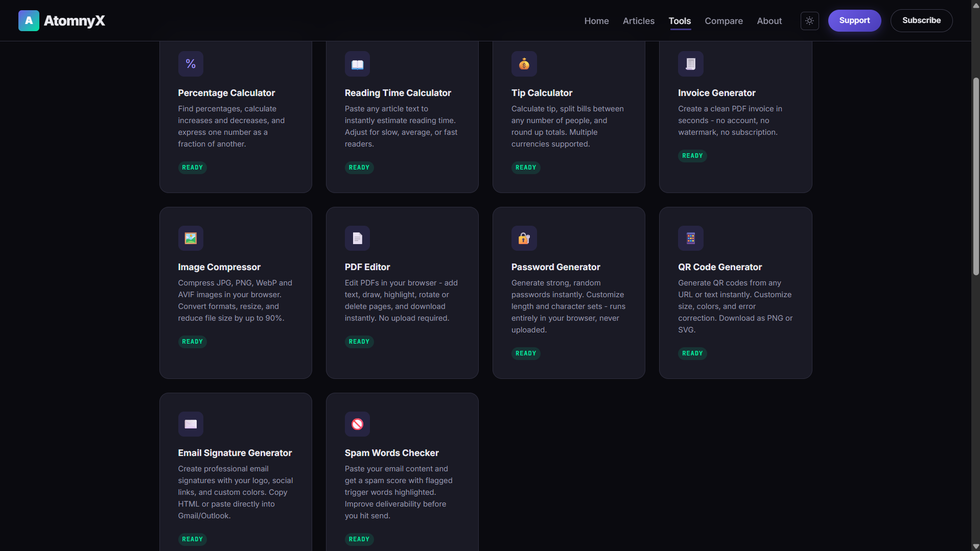
Task: Click the page vertical scrollbar thumb
Action: (975, 176)
